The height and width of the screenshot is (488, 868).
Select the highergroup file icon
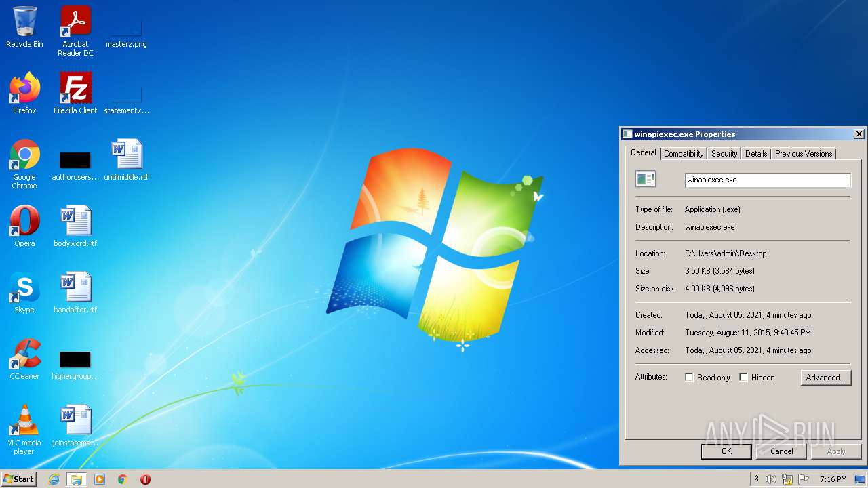click(x=75, y=365)
